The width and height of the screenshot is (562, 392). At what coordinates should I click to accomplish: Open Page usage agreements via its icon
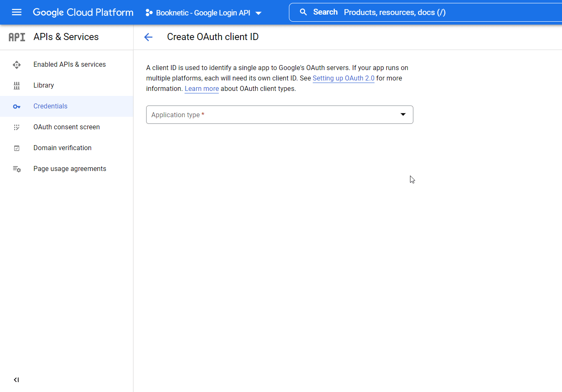click(16, 168)
